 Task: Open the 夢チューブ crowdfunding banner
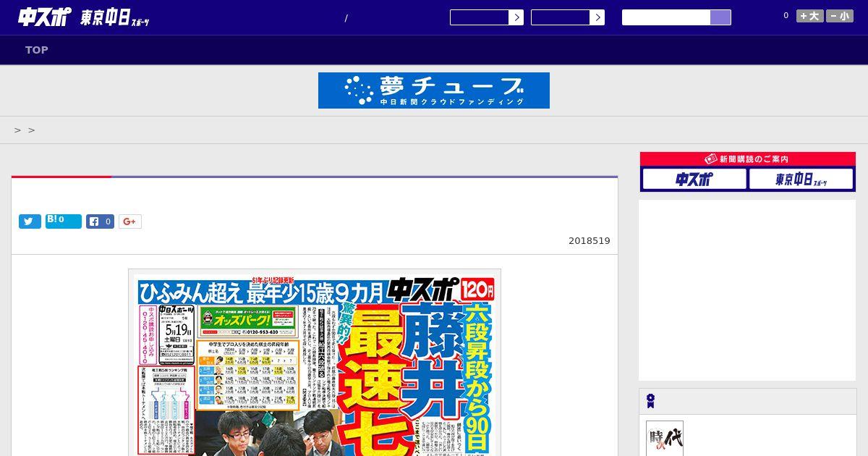click(434, 90)
